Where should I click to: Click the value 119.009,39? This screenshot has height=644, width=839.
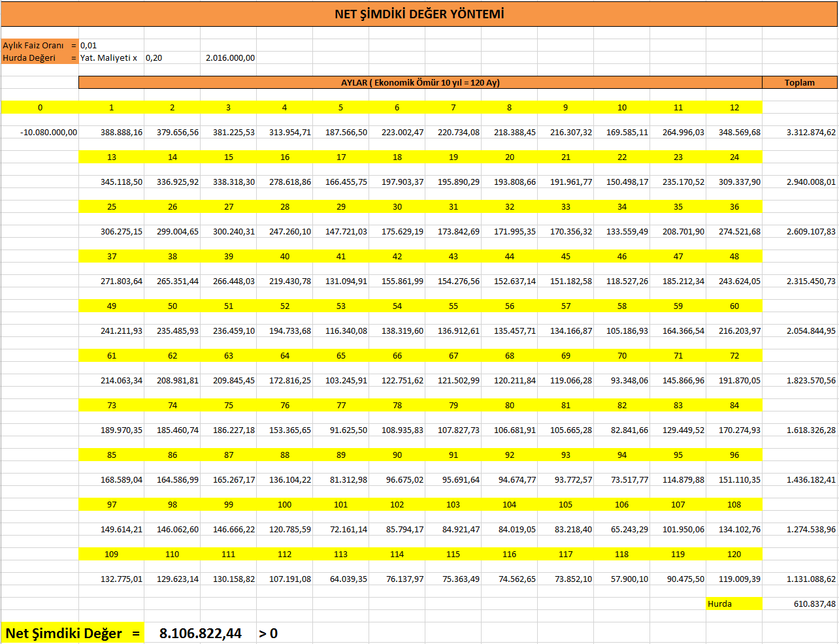click(x=740, y=579)
